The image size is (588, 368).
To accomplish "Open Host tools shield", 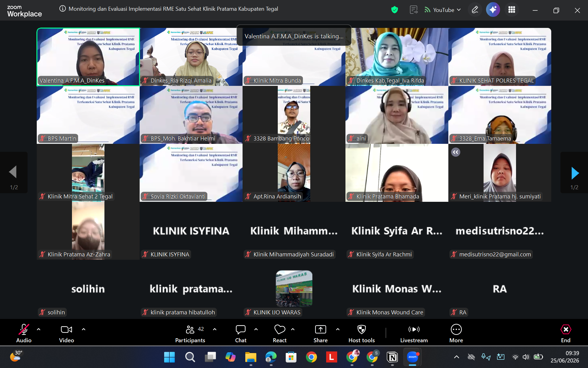I will pos(362,333).
